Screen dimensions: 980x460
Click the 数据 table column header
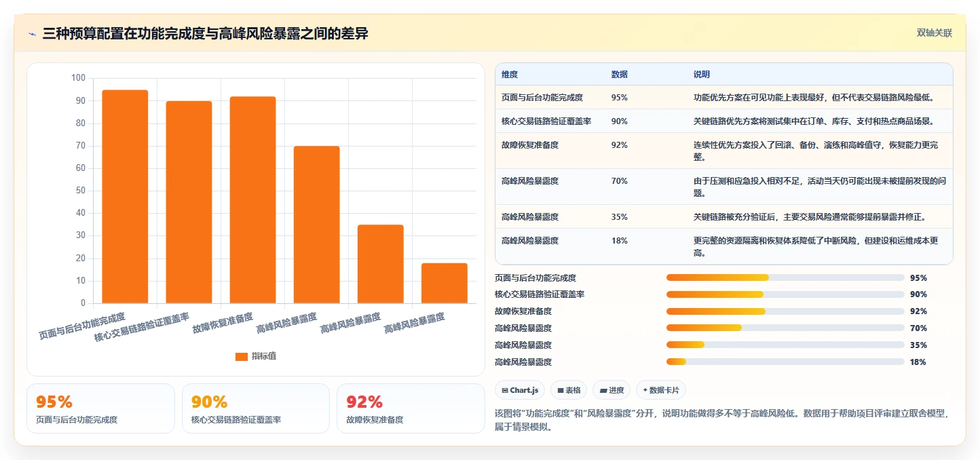point(620,74)
